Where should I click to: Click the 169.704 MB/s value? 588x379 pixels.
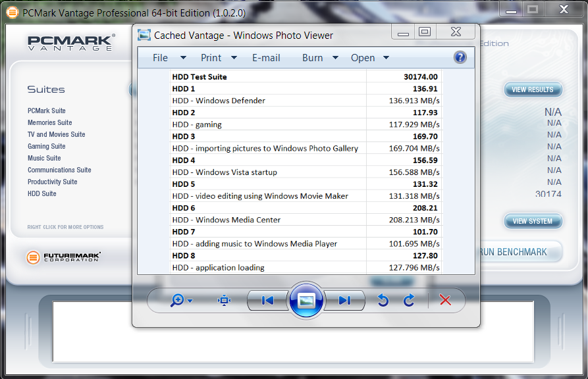tap(414, 149)
